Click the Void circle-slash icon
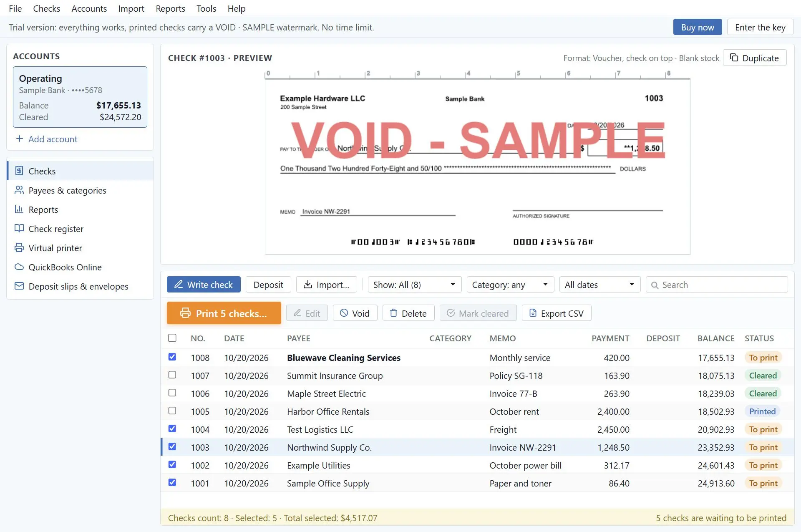Image resolution: width=801 pixels, height=532 pixels. point(344,313)
